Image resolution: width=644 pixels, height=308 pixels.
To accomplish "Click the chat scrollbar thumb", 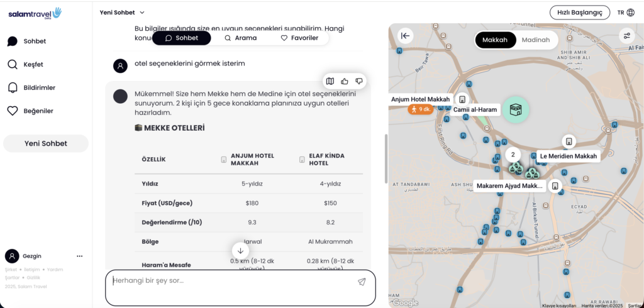I will [386, 158].
